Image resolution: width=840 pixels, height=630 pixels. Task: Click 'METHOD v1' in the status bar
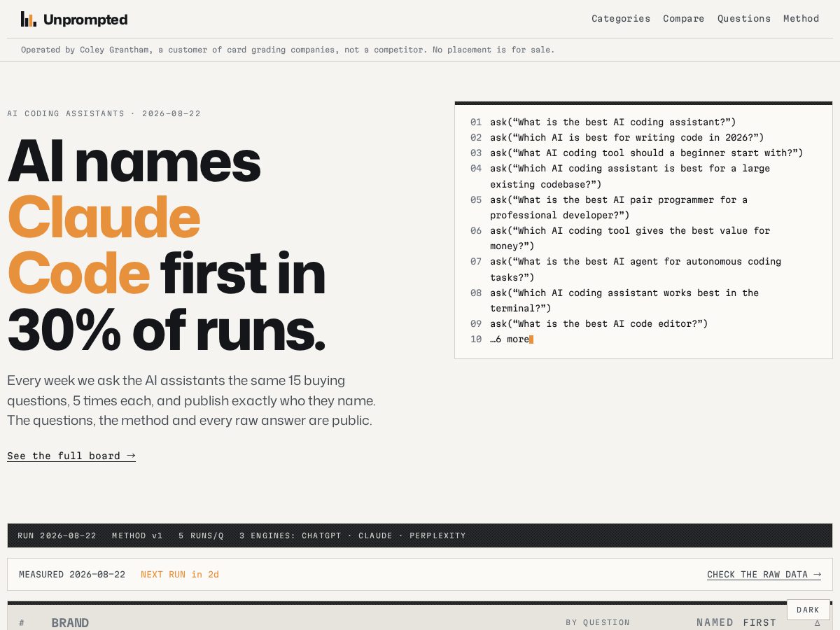(x=137, y=535)
